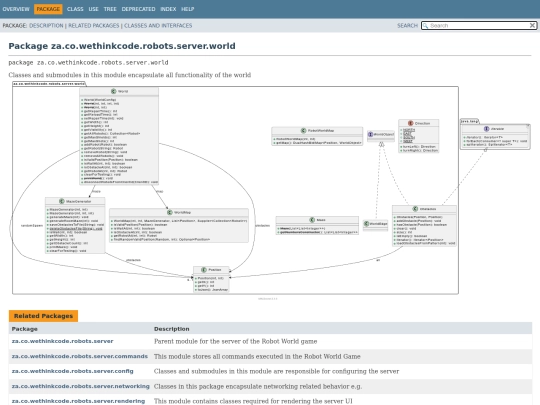The height and width of the screenshot is (405, 540).
Task: Click the IWorldObject interface icon
Action: (x=371, y=134)
